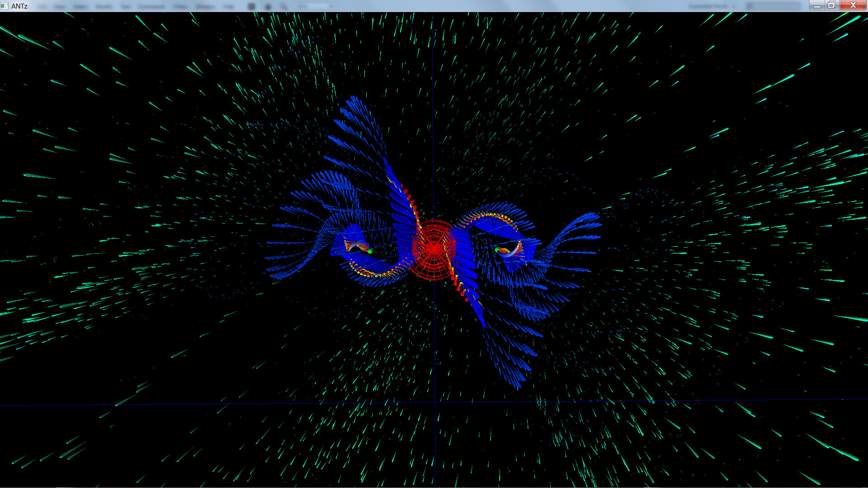Select the green node inside right blue spiral
The image size is (868, 488).
pos(498,249)
